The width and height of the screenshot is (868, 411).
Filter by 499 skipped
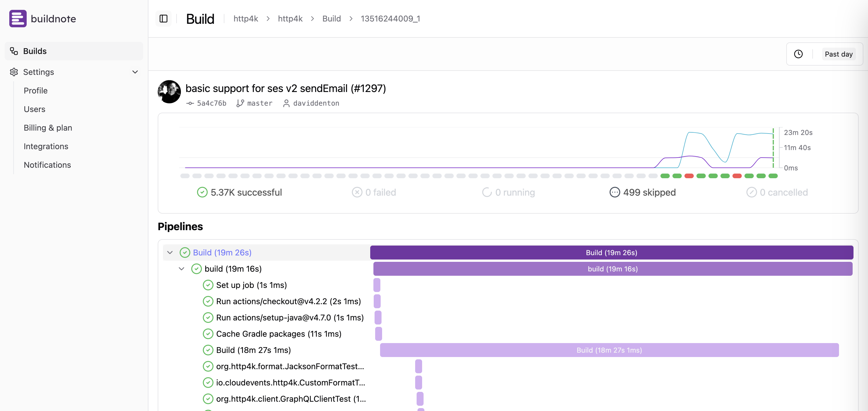(x=642, y=192)
